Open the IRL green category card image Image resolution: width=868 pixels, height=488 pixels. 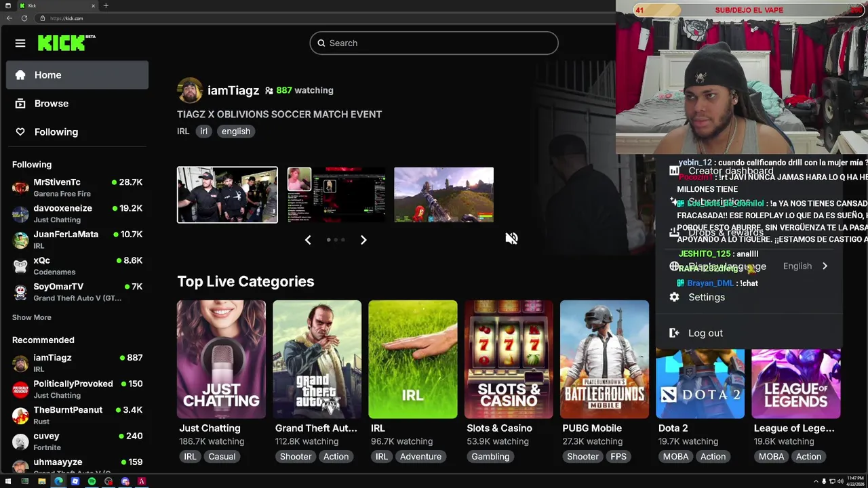tap(412, 359)
